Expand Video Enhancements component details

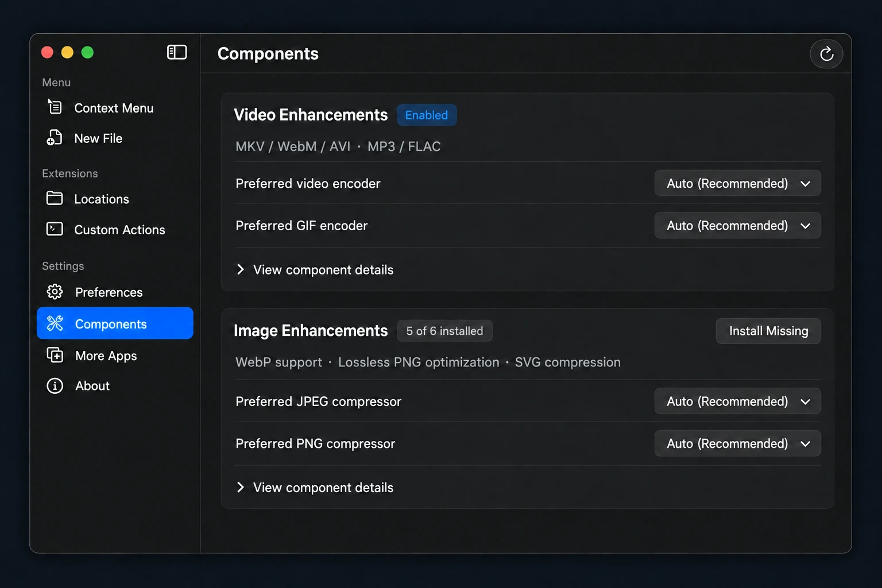coord(315,270)
